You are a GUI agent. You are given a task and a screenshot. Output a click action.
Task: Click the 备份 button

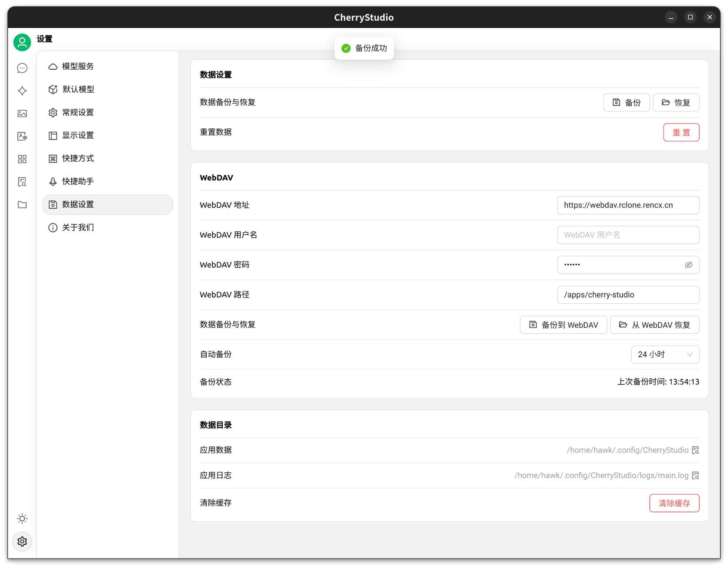click(626, 102)
